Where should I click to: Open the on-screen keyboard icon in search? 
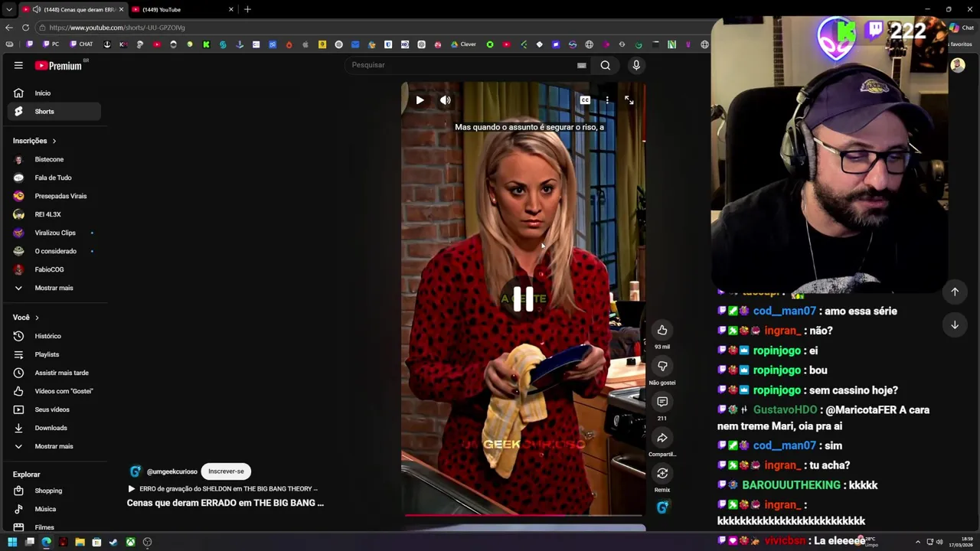click(x=582, y=66)
